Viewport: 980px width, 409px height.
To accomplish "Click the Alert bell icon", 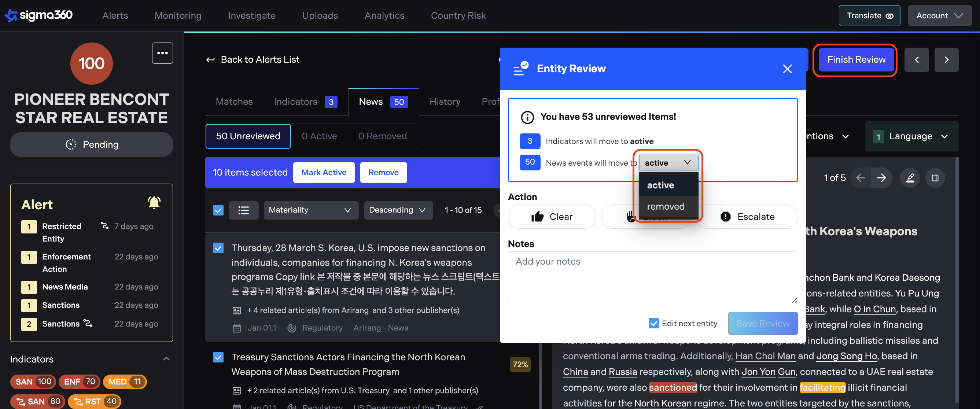I will coord(154,202).
